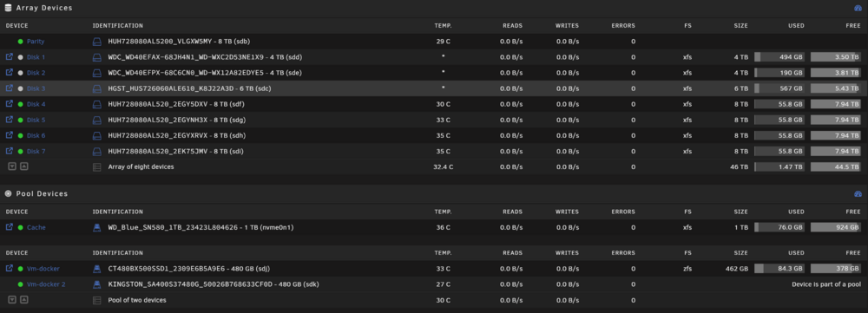Click Pool of two devices label
Screen dimensions: 868x313
click(x=137, y=300)
